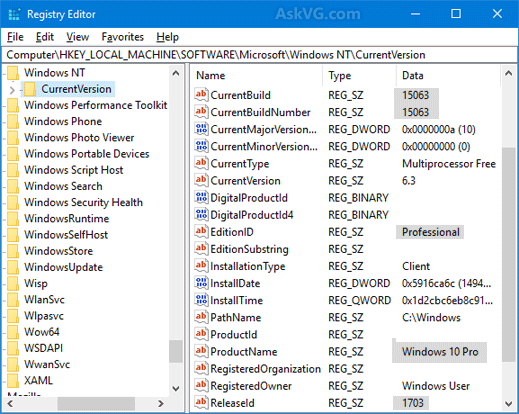
Task: Click tree pane scroll up arrow
Action: 176,73
